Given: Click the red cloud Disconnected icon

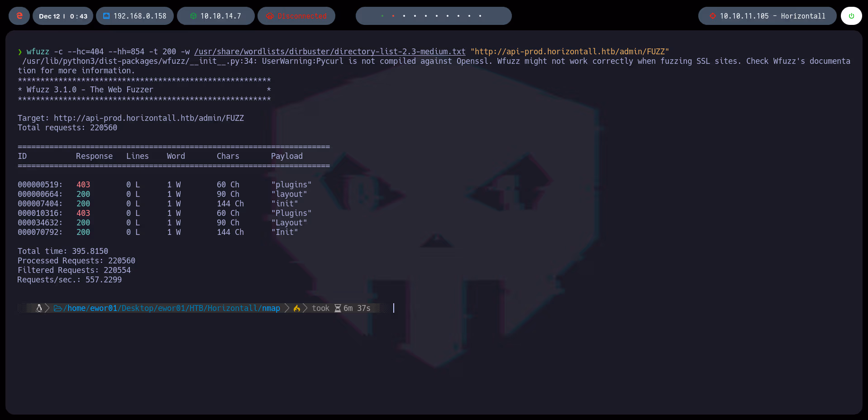Looking at the screenshot, I should (270, 16).
